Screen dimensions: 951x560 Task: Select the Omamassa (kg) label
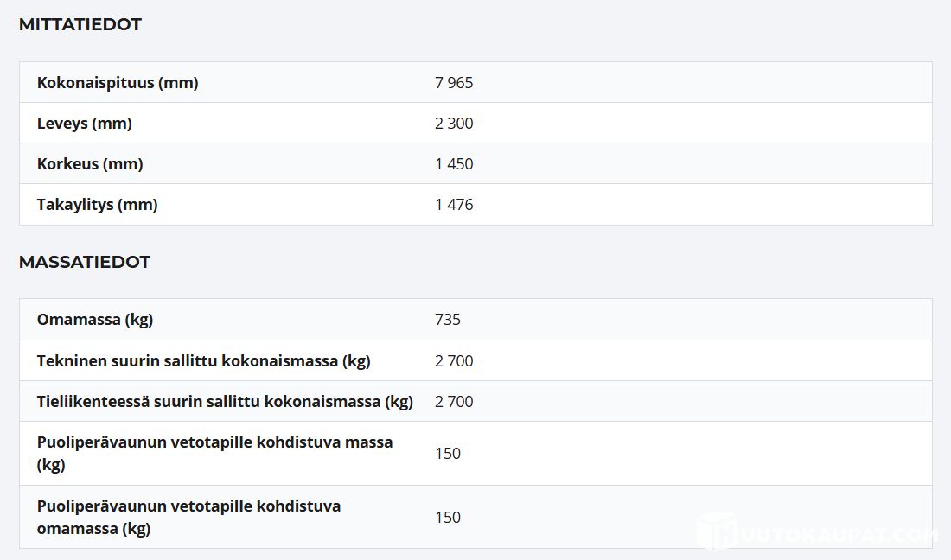click(95, 320)
